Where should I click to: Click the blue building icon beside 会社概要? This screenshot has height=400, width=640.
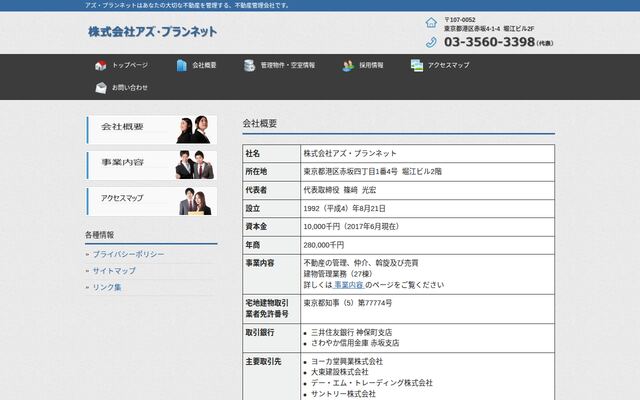181,65
